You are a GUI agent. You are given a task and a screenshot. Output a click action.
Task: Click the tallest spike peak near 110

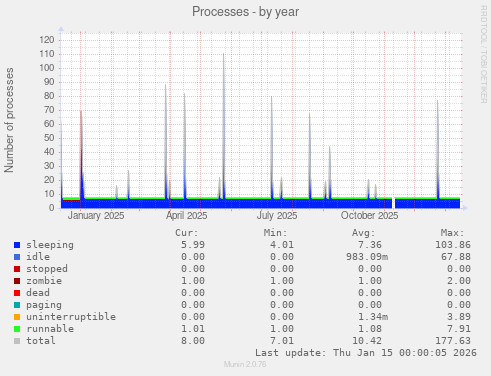click(x=223, y=54)
